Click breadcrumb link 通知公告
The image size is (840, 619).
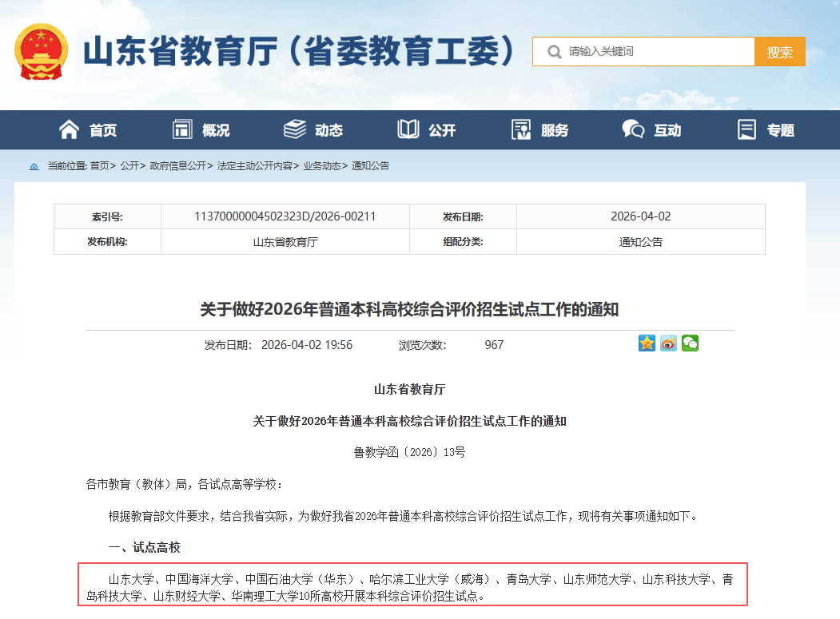pos(370,166)
